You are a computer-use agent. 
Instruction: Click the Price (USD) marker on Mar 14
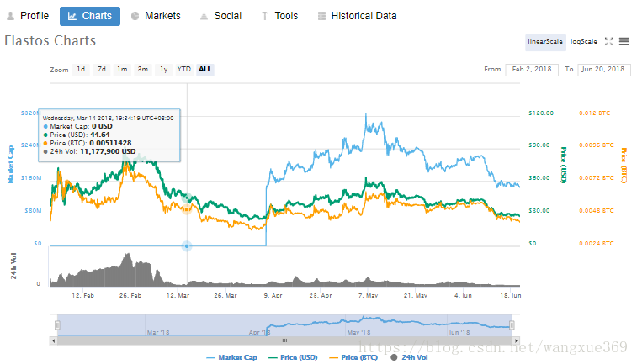(x=187, y=198)
